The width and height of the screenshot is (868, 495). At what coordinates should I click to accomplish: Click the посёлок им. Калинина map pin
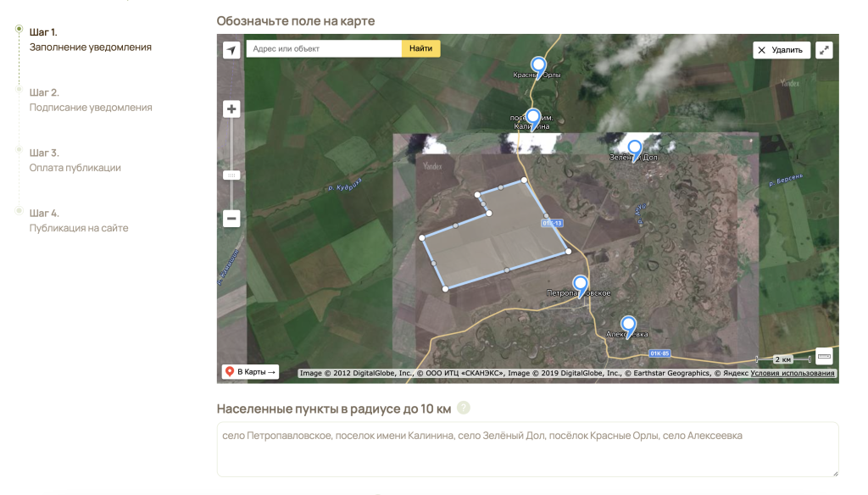click(532, 119)
